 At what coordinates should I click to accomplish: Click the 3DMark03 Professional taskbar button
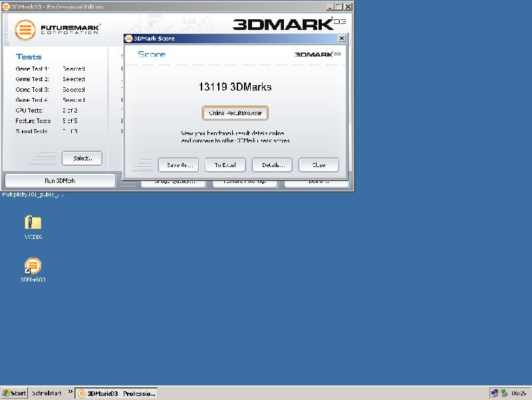116,393
